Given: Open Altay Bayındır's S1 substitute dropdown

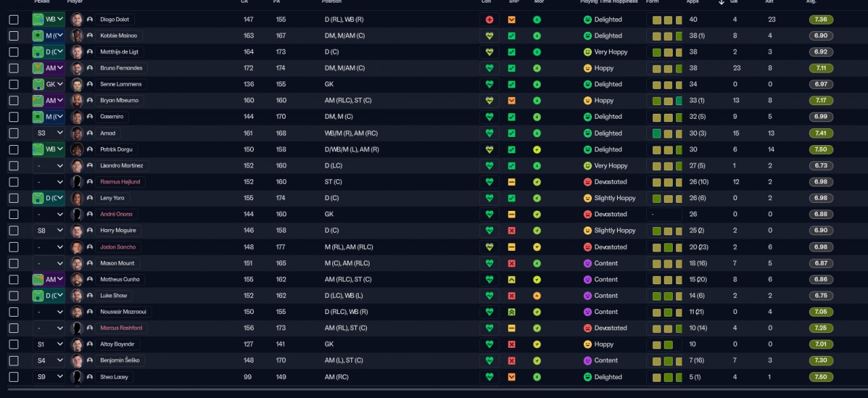Looking at the screenshot, I should pyautogui.click(x=48, y=344).
